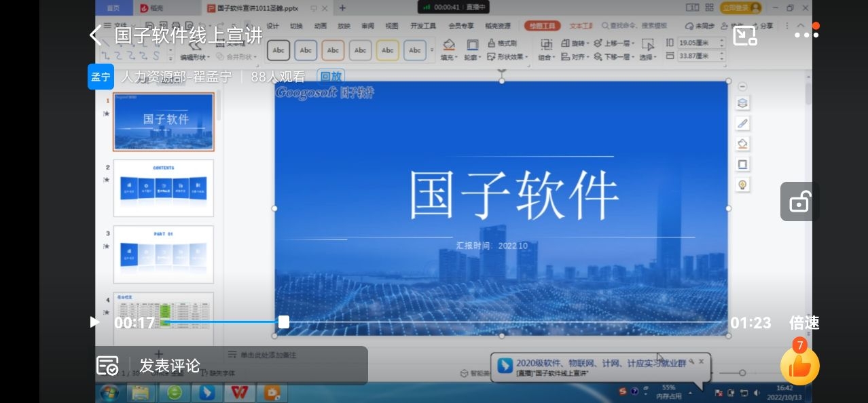Image resolution: width=868 pixels, height=403 pixels.
Task: Toggle the screen lock button
Action: tap(799, 201)
